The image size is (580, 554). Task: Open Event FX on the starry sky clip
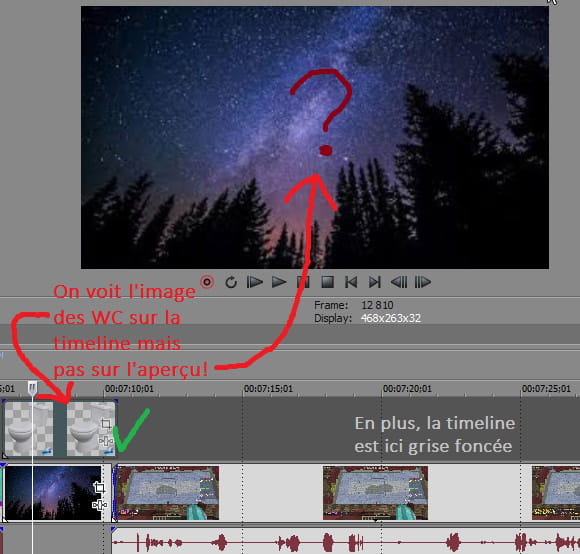click(99, 504)
